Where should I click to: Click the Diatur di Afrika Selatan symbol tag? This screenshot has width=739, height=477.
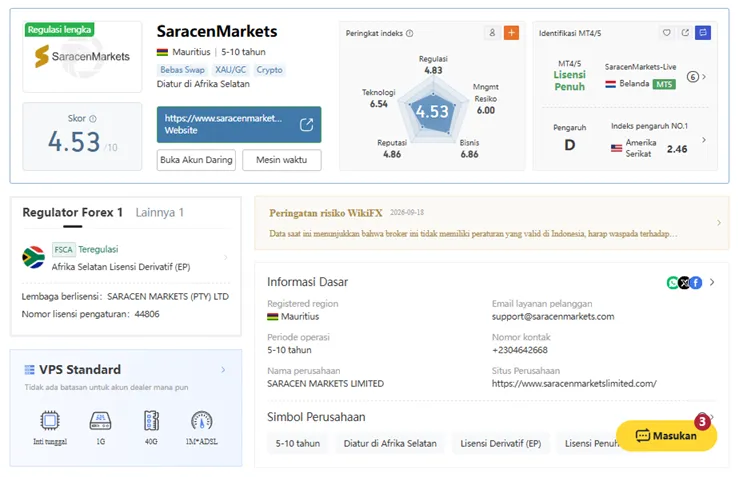click(390, 444)
